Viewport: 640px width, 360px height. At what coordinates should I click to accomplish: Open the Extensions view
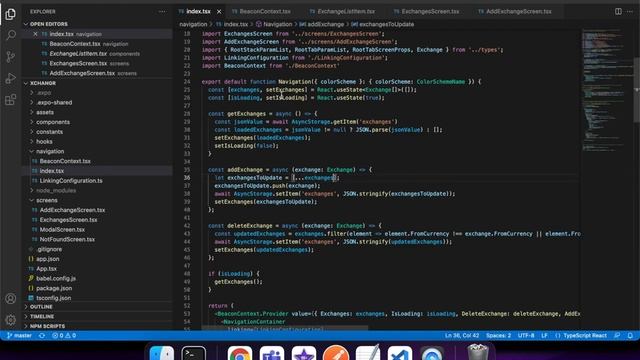pos(11,100)
